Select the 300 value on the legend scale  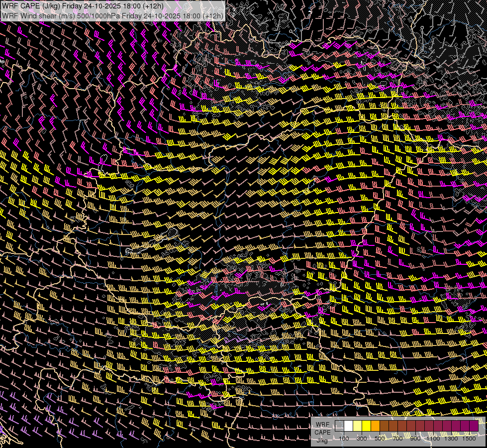click(362, 439)
